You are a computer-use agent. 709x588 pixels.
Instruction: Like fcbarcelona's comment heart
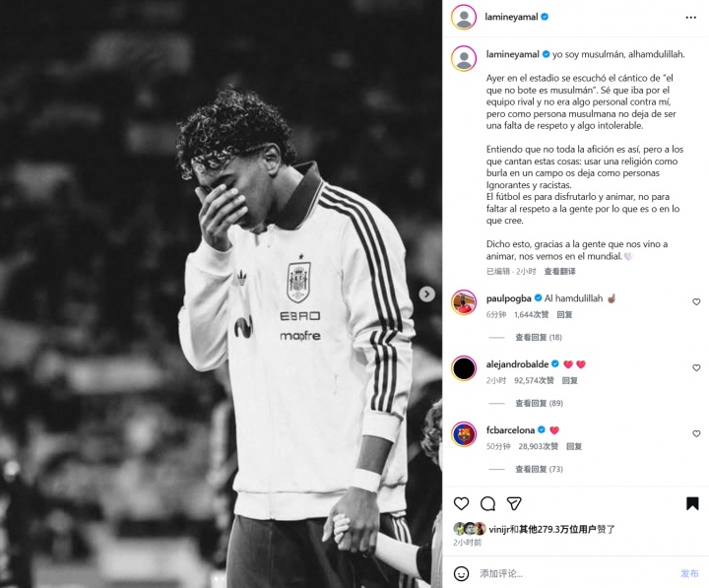[696, 433]
